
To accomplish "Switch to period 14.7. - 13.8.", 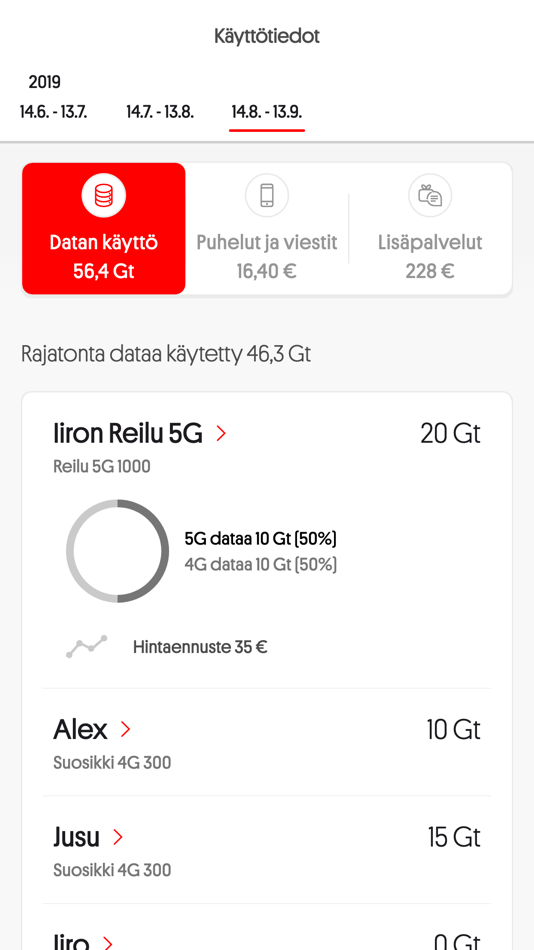I will [160, 112].
